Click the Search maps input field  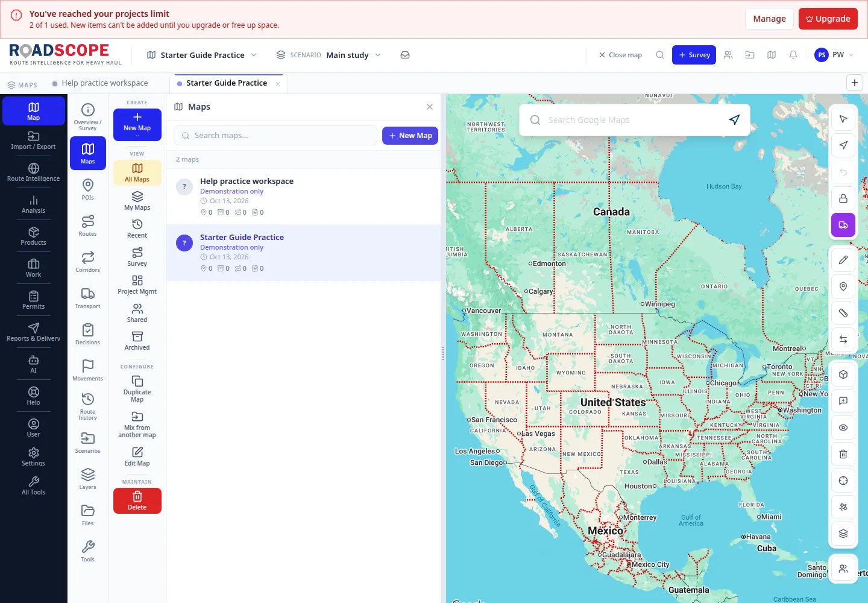click(x=275, y=136)
